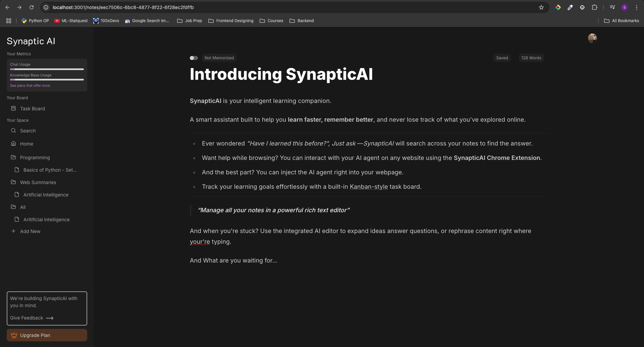The width and height of the screenshot is (644, 347).
Task: Open the Chrome profile S avatar
Action: click(x=625, y=7)
